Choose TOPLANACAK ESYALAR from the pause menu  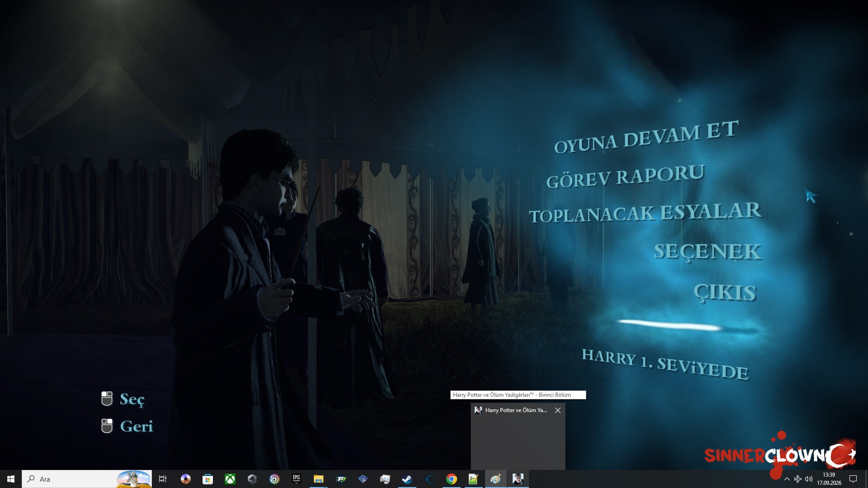[646, 212]
